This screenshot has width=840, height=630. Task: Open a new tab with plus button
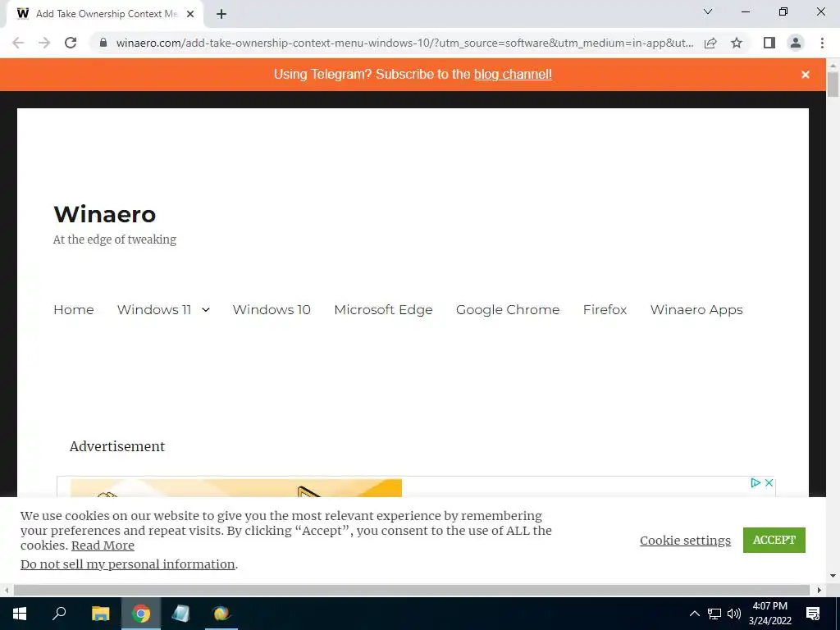pos(221,14)
